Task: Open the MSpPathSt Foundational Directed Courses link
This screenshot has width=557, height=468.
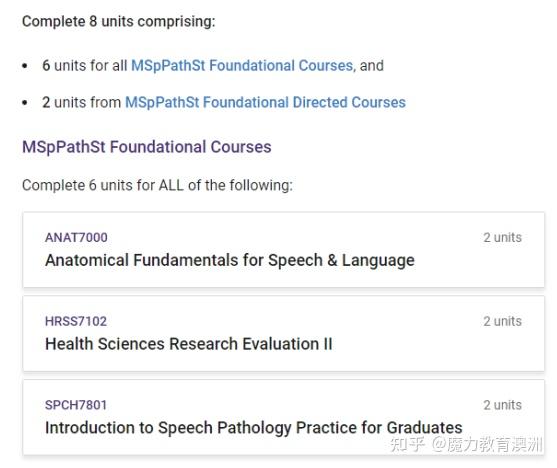Action: (x=265, y=103)
